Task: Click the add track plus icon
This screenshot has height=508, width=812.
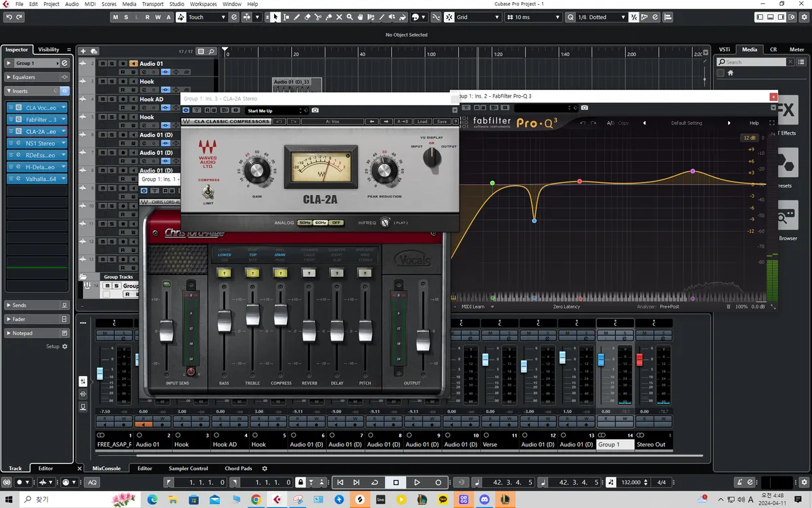Action: (83, 51)
